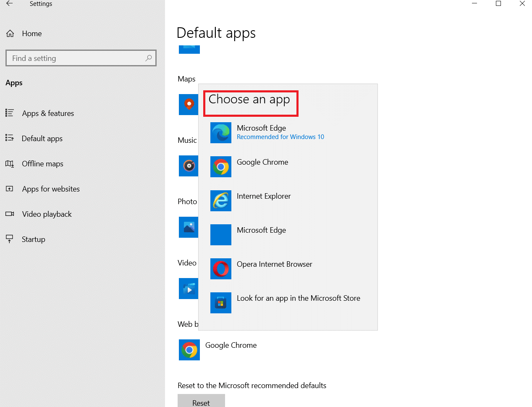
Task: Open Video playback settings
Action: 47,214
